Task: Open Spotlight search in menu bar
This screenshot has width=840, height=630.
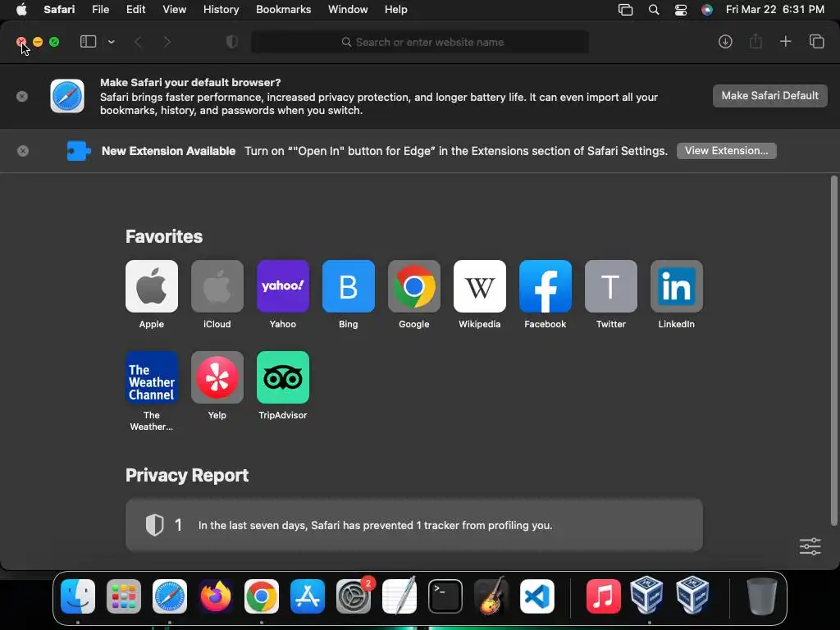Action: pos(654,10)
